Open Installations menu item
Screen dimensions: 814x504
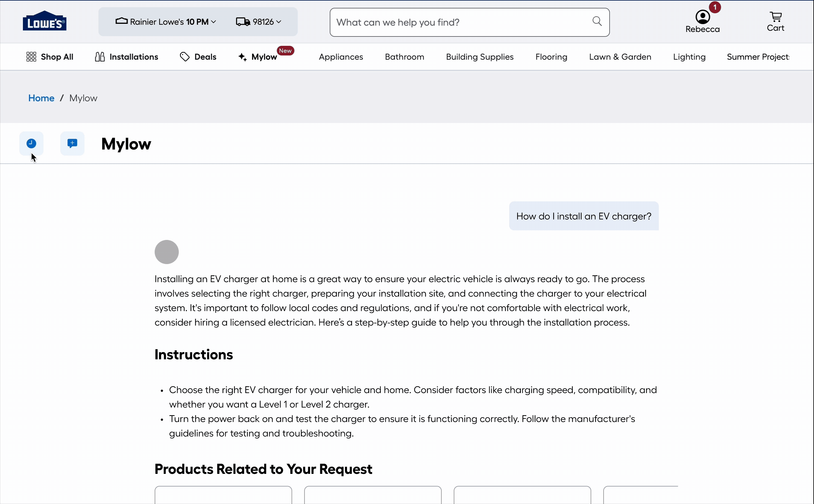pos(126,57)
